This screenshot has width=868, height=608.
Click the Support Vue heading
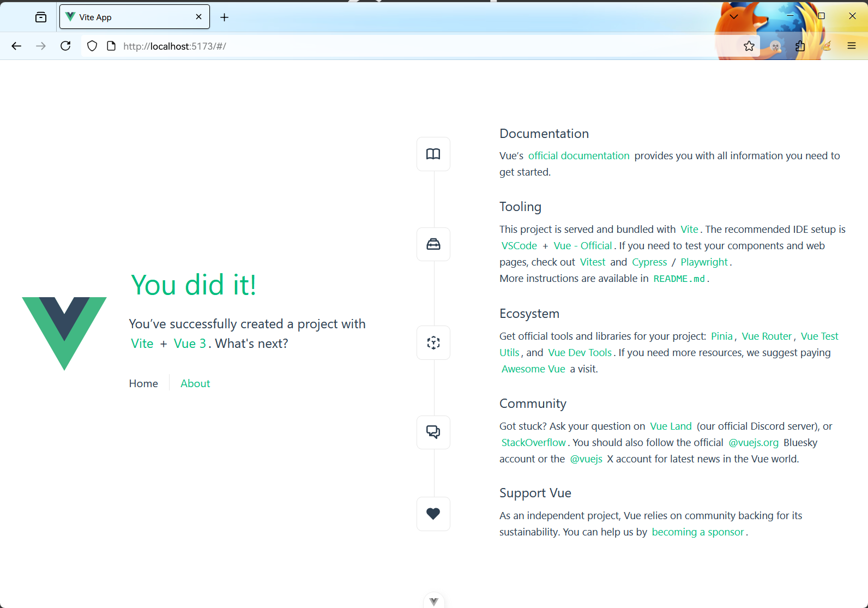pos(535,493)
